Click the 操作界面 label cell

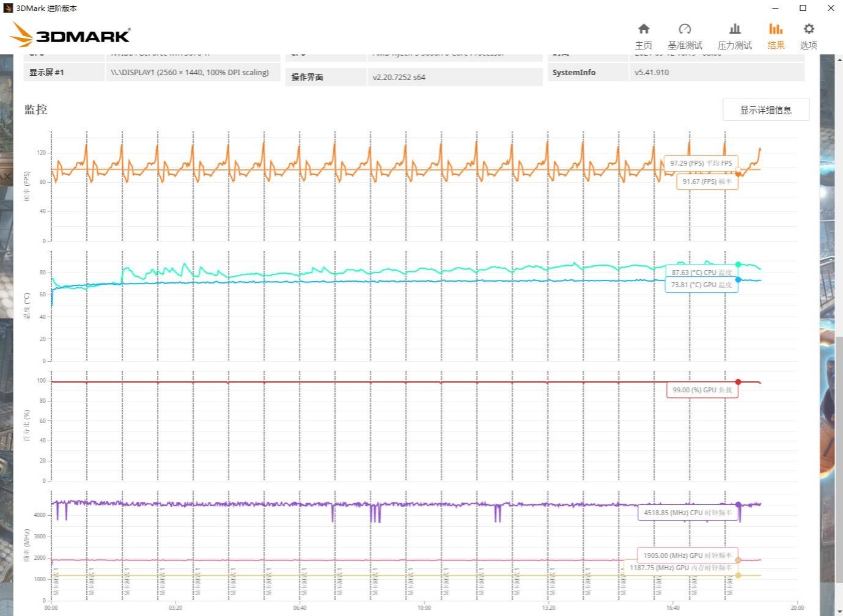click(326, 77)
